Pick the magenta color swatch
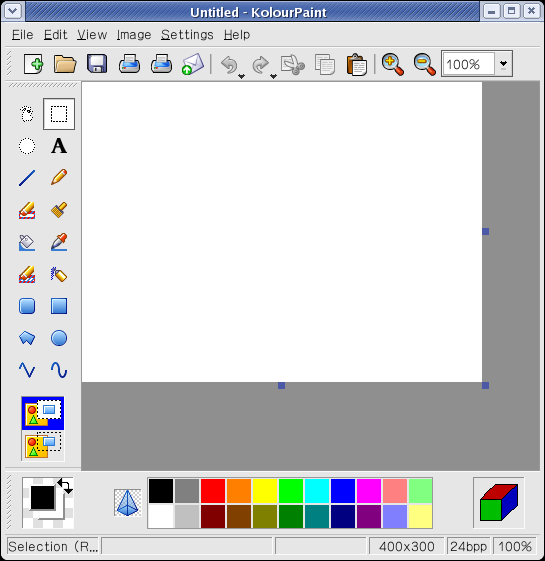 coord(369,491)
